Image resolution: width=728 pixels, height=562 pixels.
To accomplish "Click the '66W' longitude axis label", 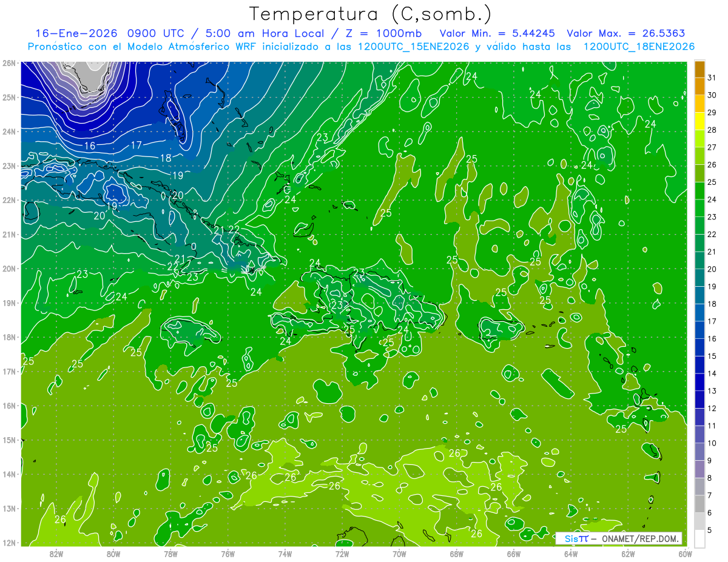I will tap(513, 554).
